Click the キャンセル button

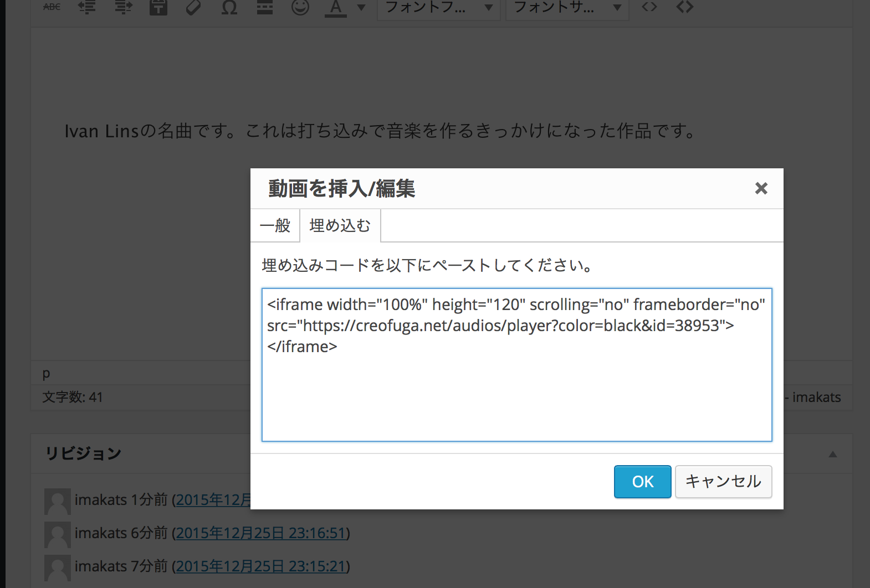coord(724,482)
